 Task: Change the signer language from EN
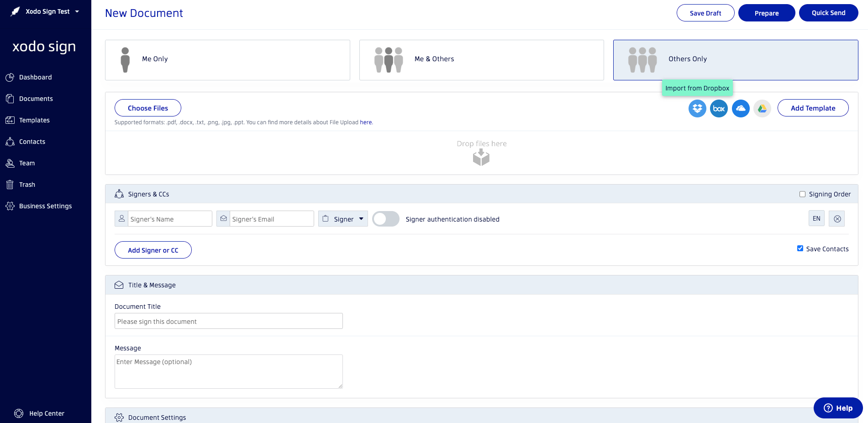(x=816, y=218)
